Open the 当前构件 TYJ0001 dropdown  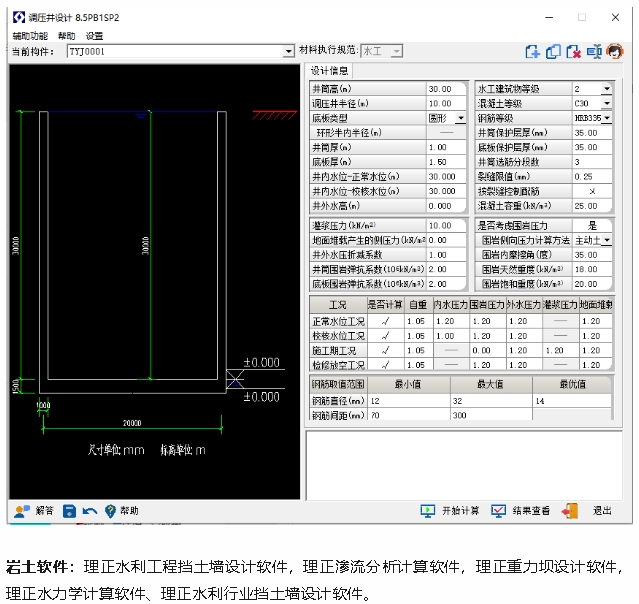[x=289, y=51]
